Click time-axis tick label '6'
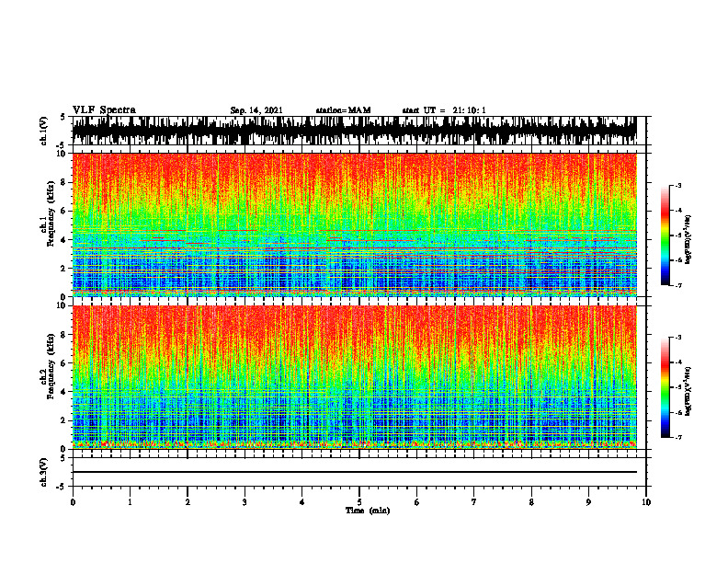Viewport: 728px width, 563px height. pos(416,502)
